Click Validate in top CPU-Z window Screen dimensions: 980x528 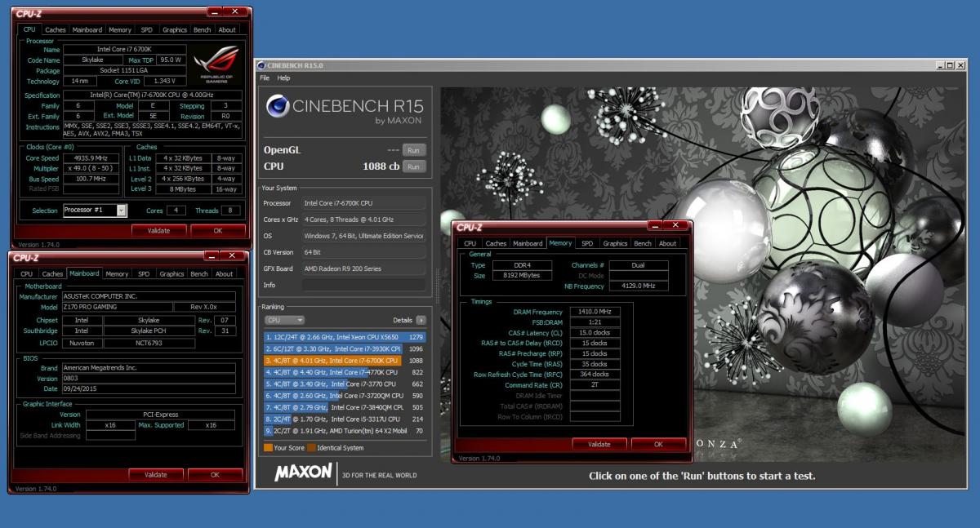click(158, 231)
